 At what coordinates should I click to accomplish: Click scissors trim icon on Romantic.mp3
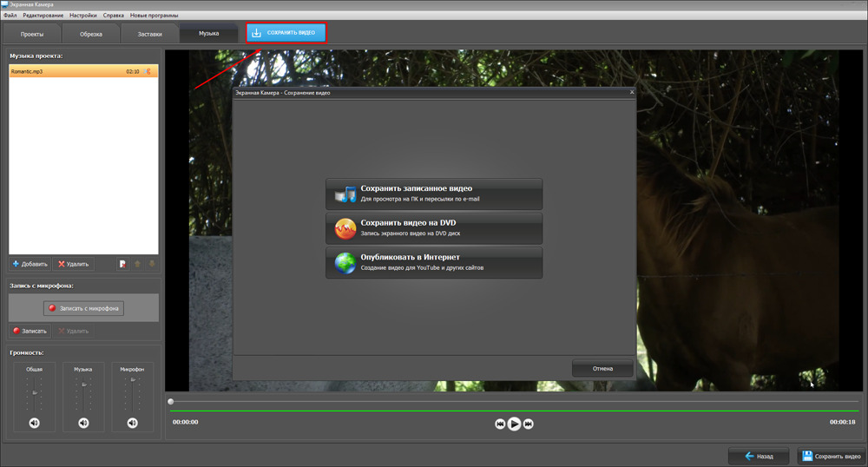pos(148,71)
